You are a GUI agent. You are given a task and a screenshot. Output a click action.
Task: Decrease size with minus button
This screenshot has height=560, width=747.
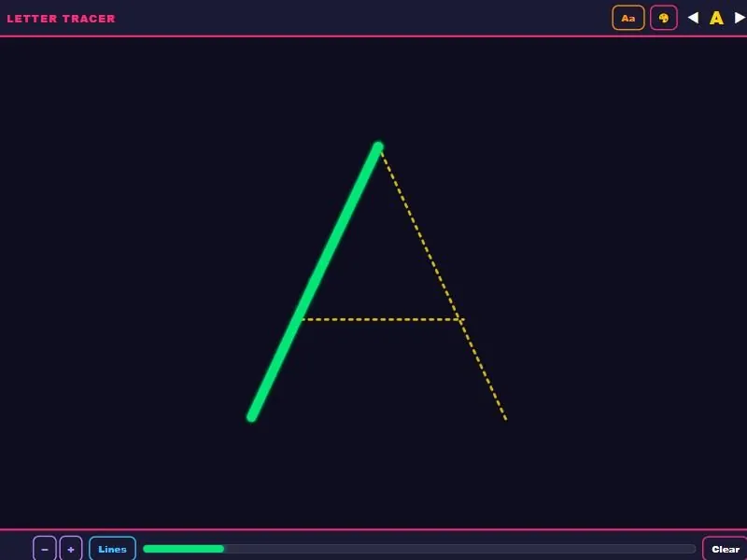coord(45,549)
